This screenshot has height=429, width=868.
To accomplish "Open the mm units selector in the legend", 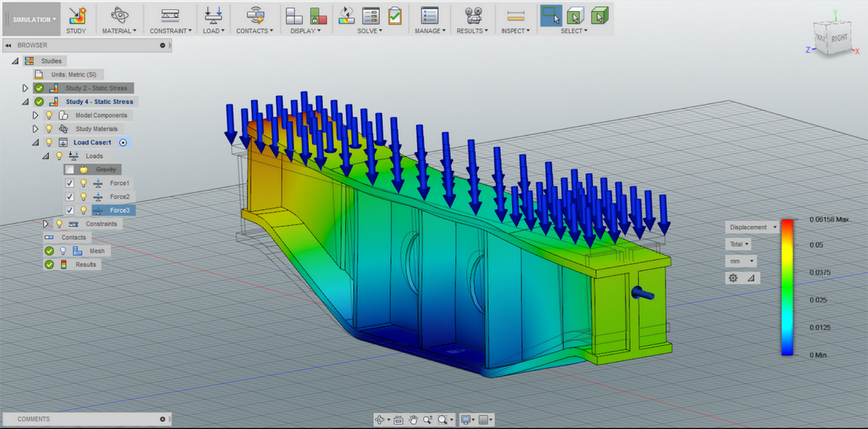I will [x=742, y=260].
